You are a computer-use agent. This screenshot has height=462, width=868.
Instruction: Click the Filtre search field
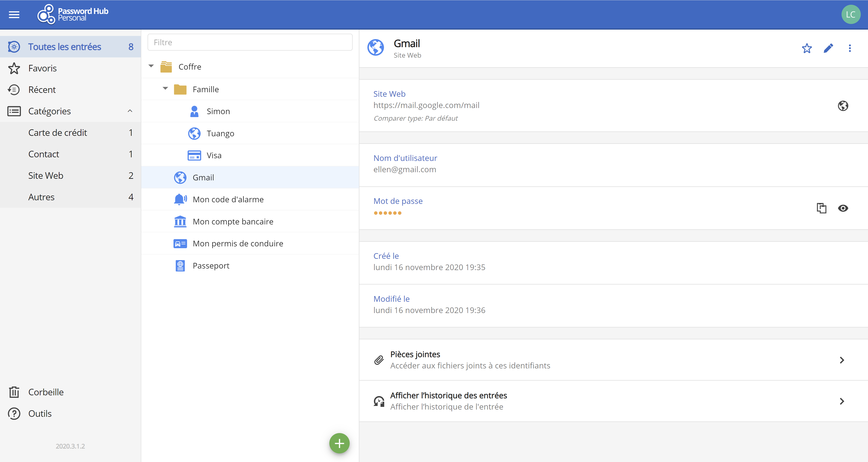250,42
